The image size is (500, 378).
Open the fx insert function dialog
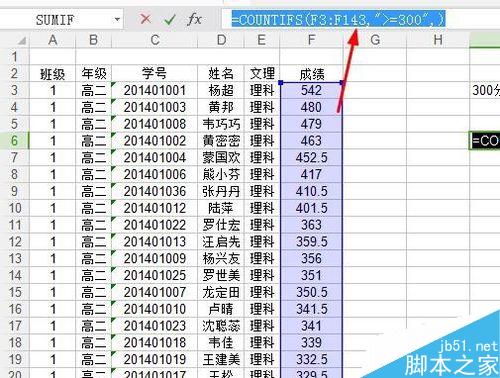(x=194, y=19)
